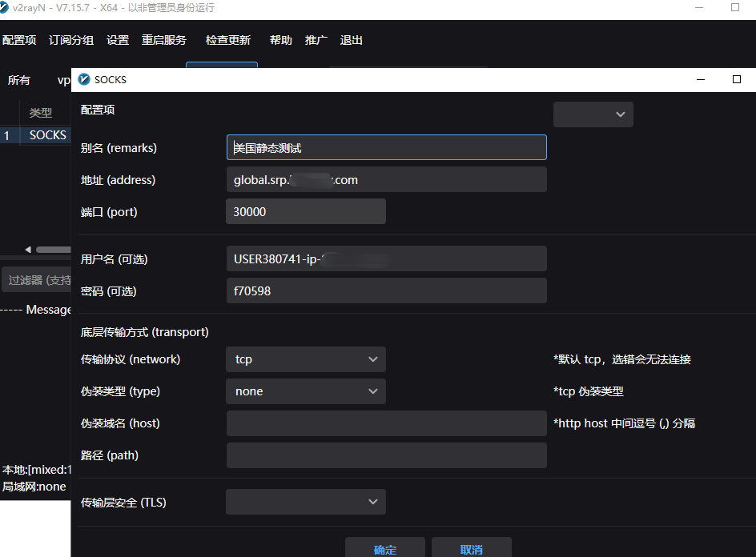
Task: Focus the 端口 (port) field showing 30000
Action: (x=306, y=211)
